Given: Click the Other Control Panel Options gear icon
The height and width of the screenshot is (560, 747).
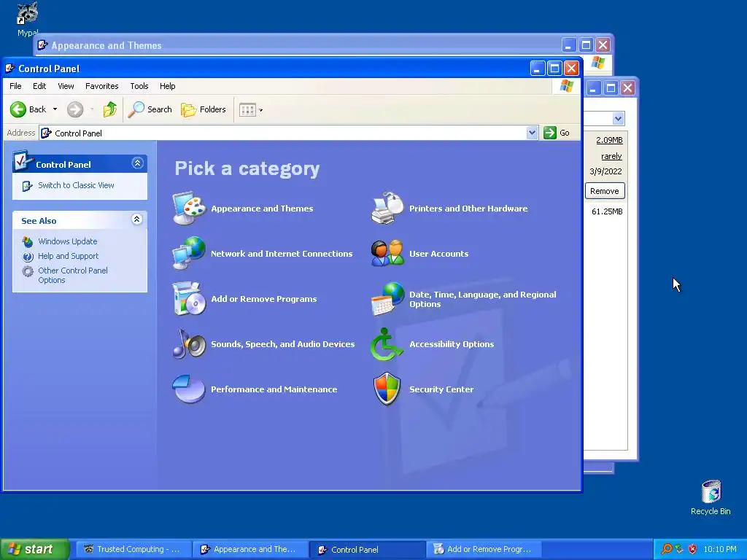Looking at the screenshot, I should coord(28,271).
